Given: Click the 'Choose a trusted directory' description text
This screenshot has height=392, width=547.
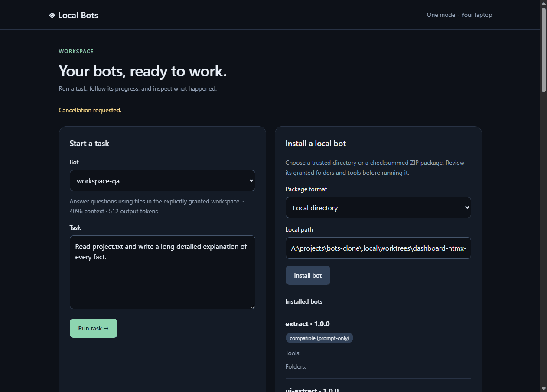Looking at the screenshot, I should (375, 168).
